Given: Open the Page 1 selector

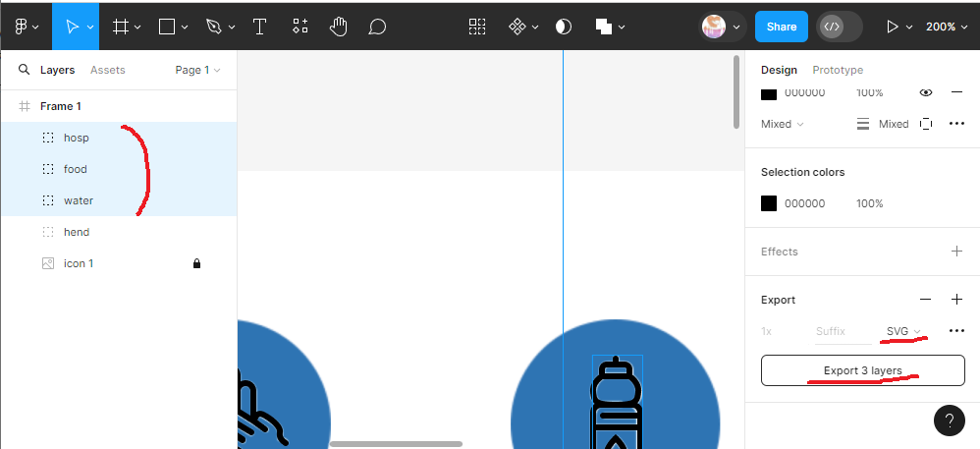Looking at the screenshot, I should (197, 70).
